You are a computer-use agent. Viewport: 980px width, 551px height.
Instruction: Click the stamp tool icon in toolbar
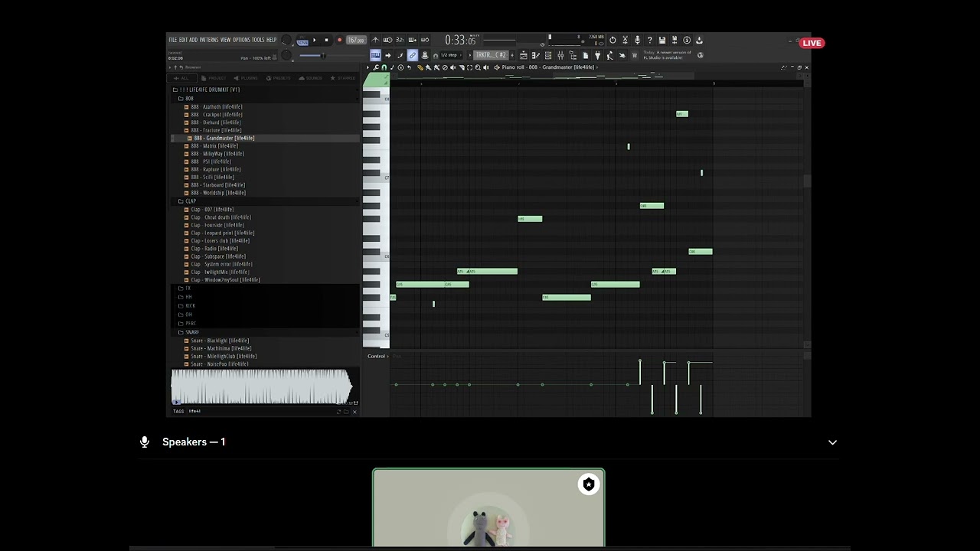point(425,55)
